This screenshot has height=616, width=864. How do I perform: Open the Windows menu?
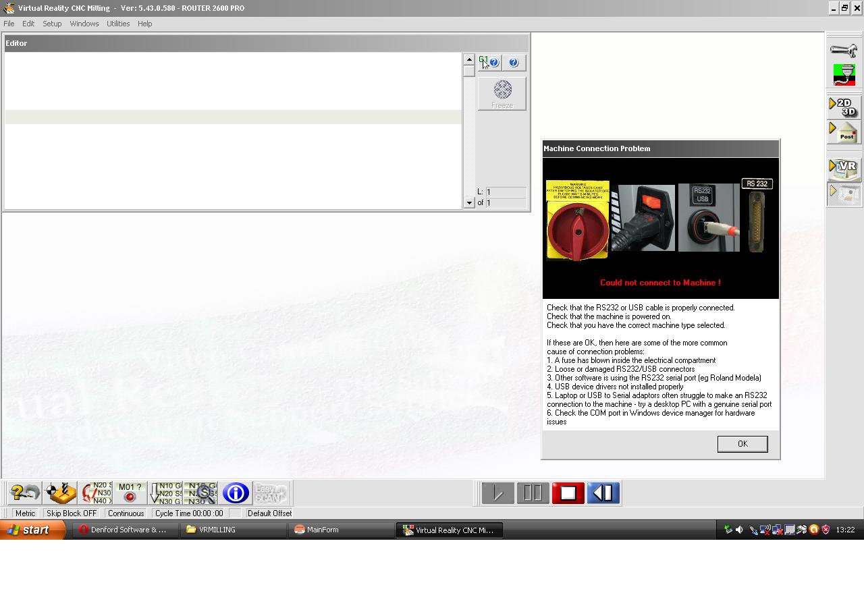[x=84, y=24]
